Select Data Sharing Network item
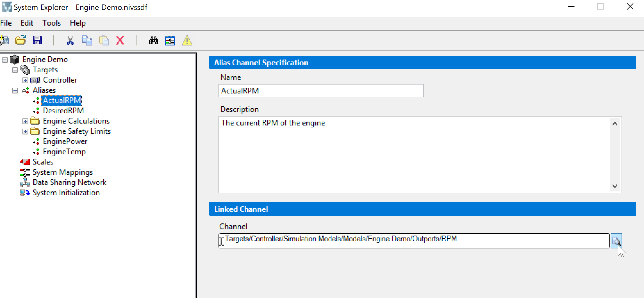Viewport: 644px width, 298px height. tap(70, 182)
